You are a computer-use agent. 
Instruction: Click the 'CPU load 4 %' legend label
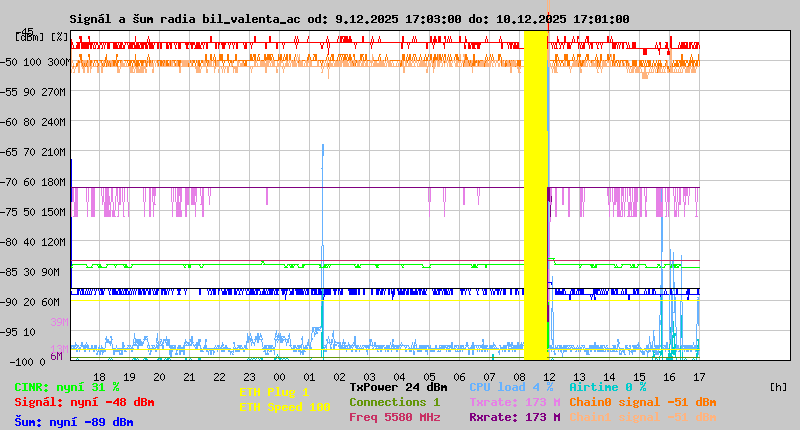[511, 387]
